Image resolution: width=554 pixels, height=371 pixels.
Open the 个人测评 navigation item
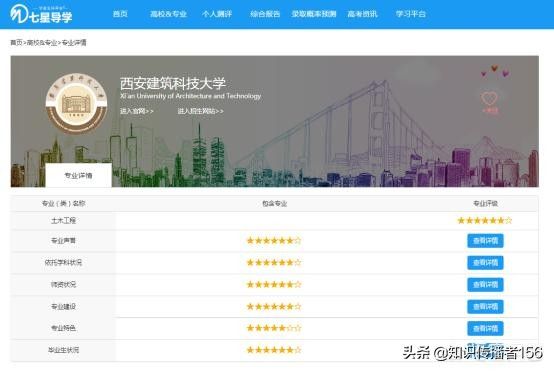217,14
